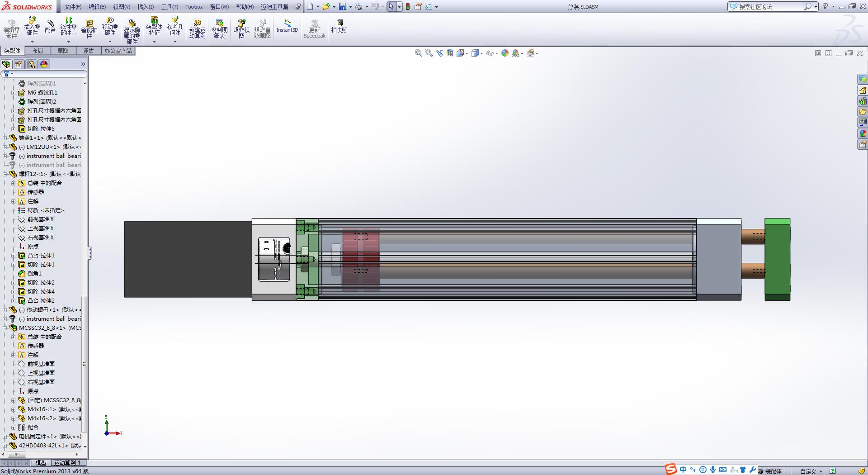
Task: Toggle the Sogou microphone voice input
Action: click(x=713, y=470)
